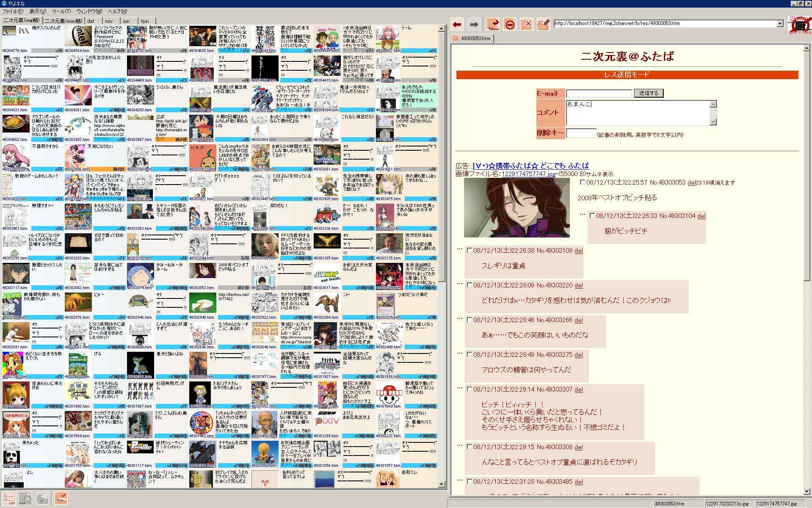Viewport: 812px width, 508px height.
Task: Open the LIST view icon at bottom left
Action: 9,498
